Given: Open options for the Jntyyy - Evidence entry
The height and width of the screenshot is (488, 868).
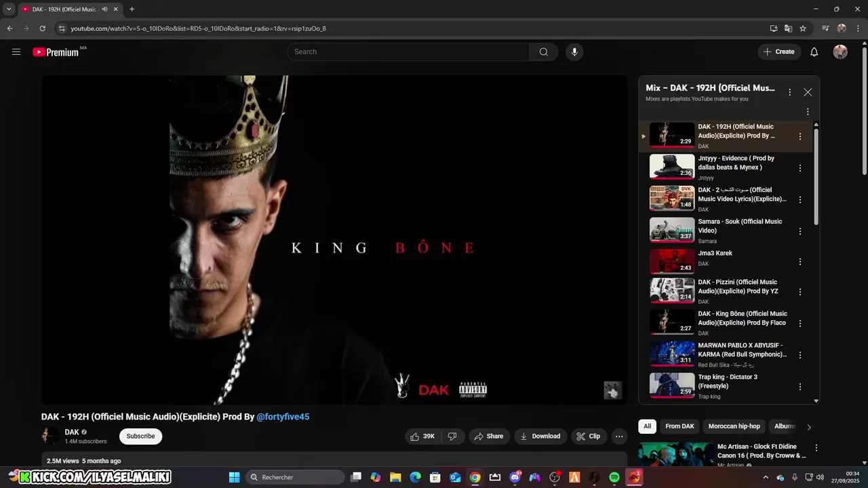Looking at the screenshot, I should click(x=800, y=167).
